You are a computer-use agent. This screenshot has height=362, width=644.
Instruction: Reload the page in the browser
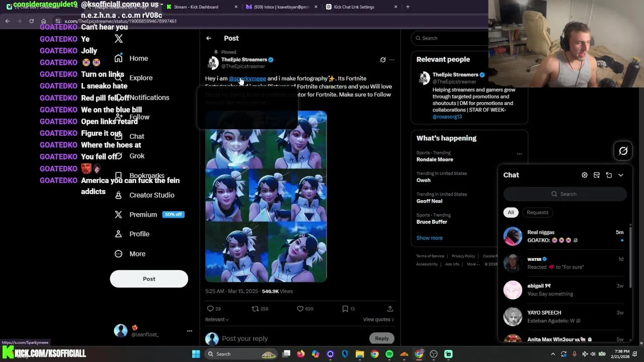click(x=31, y=21)
